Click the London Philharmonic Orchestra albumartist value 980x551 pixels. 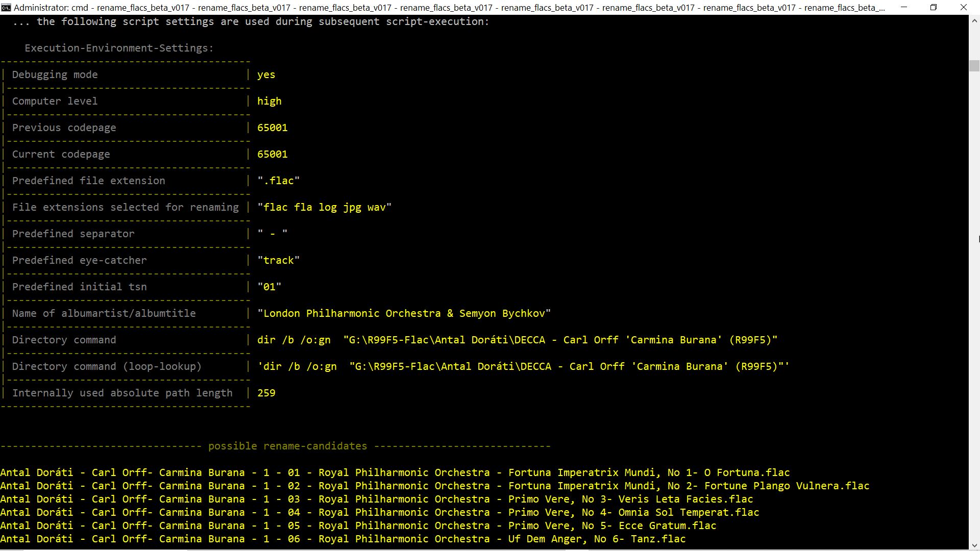(x=404, y=314)
